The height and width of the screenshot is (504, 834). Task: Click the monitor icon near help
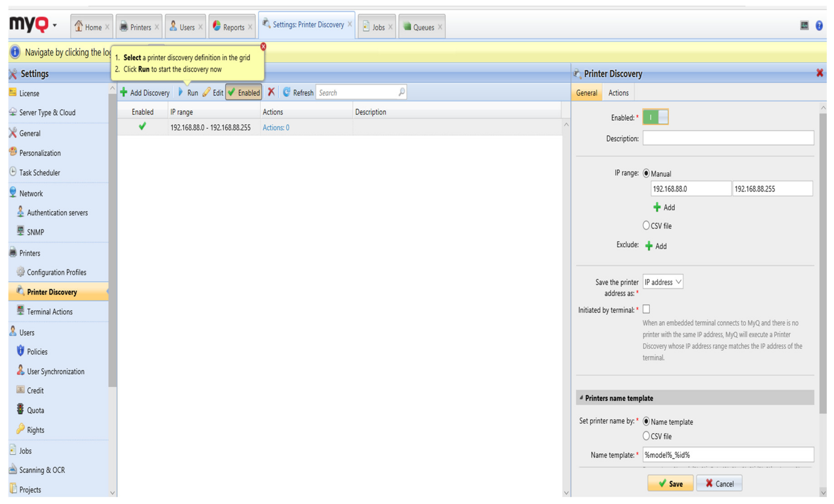(x=804, y=25)
